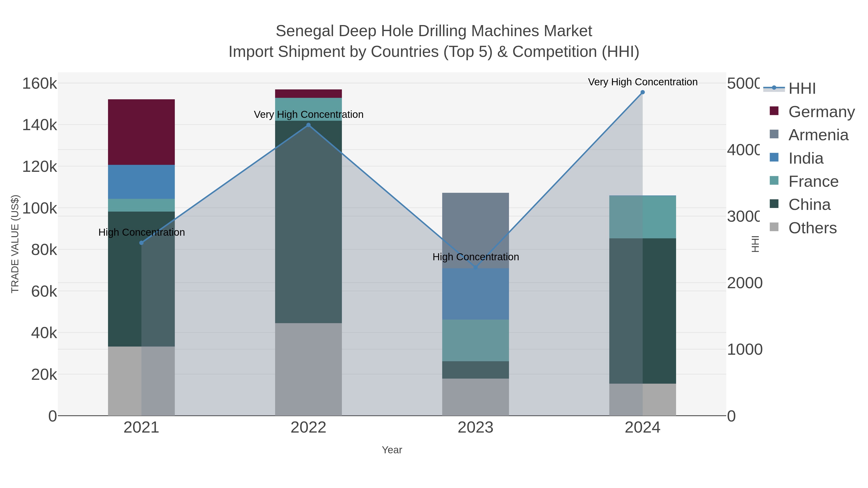Click the 2022 x-axis label
The image size is (868, 488).
coord(308,428)
